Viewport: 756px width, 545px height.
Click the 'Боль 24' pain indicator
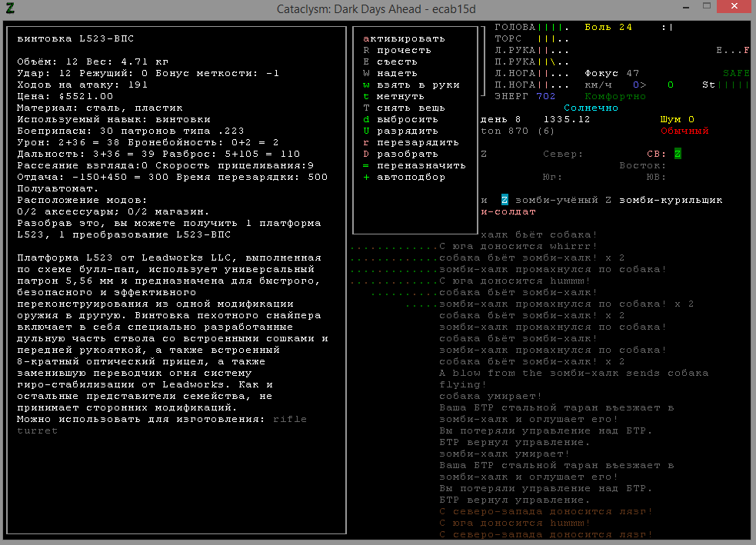point(608,27)
